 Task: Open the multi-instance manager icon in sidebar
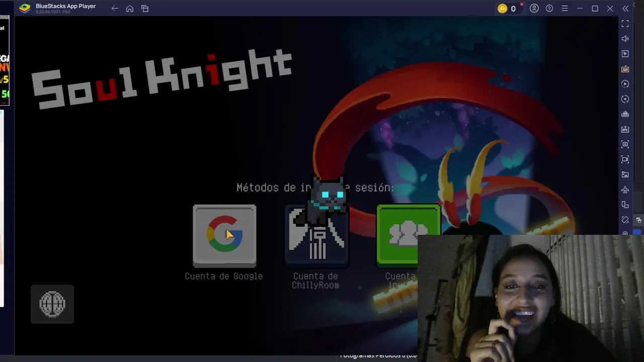[625, 114]
